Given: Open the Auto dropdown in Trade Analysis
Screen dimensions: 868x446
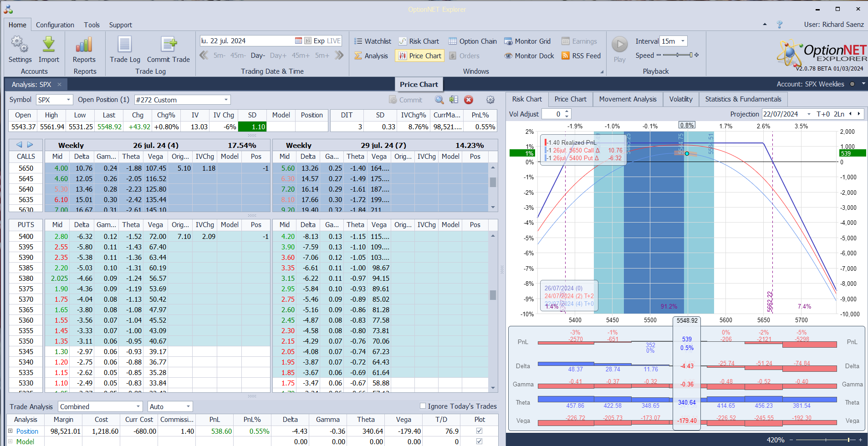Looking at the screenshot, I should point(188,406).
